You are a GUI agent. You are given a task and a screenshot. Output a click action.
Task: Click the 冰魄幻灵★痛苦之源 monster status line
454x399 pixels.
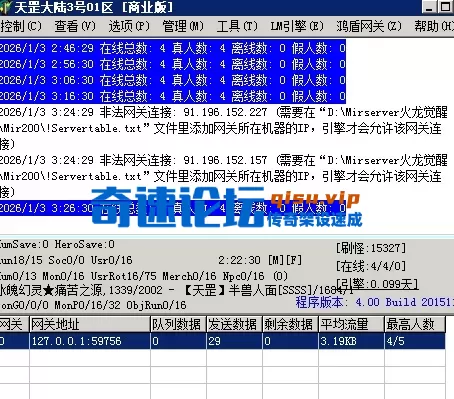point(177,290)
